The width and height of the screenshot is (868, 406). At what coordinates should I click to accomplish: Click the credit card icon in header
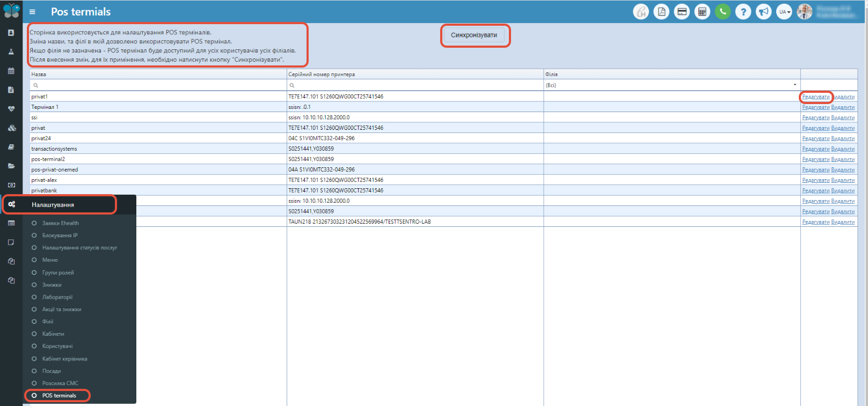(x=682, y=12)
